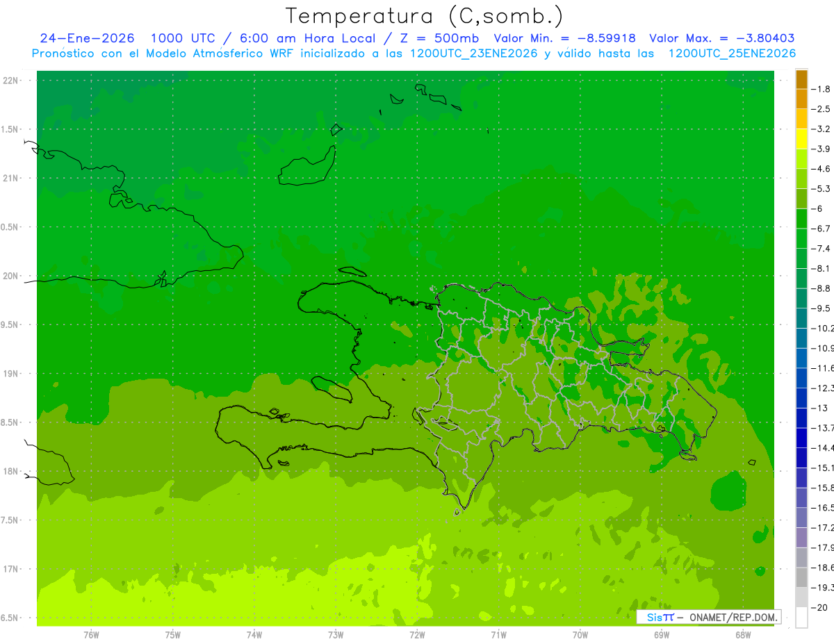Click the '18N' latitude label

12,471
